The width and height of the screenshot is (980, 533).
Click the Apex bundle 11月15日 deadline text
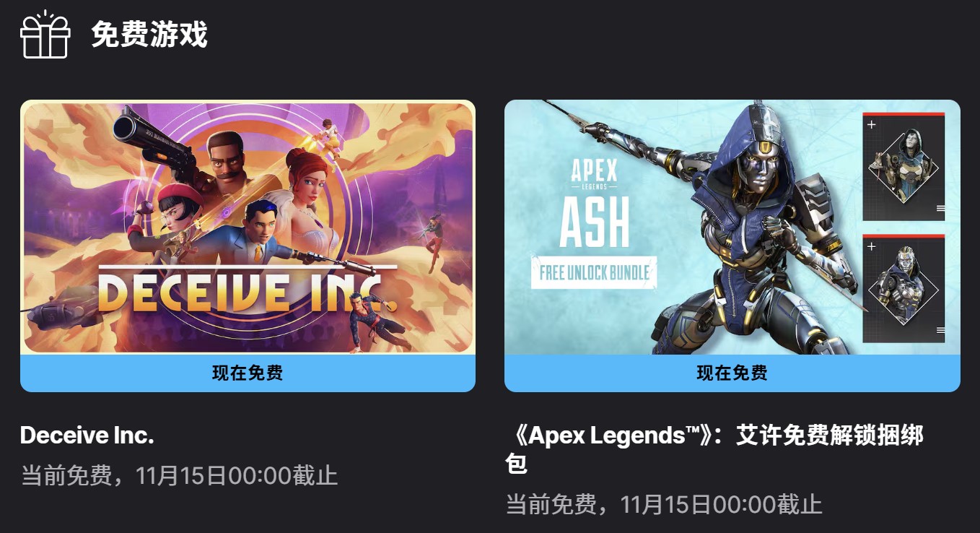pos(664,503)
